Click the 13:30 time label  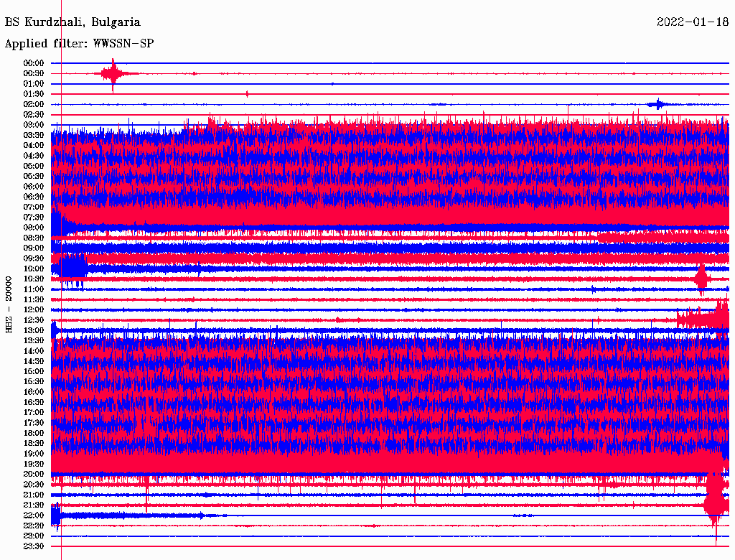34,340
